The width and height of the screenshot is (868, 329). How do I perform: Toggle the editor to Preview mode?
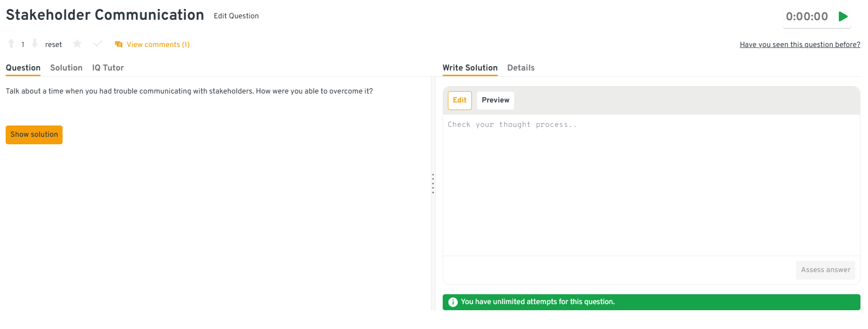click(495, 100)
